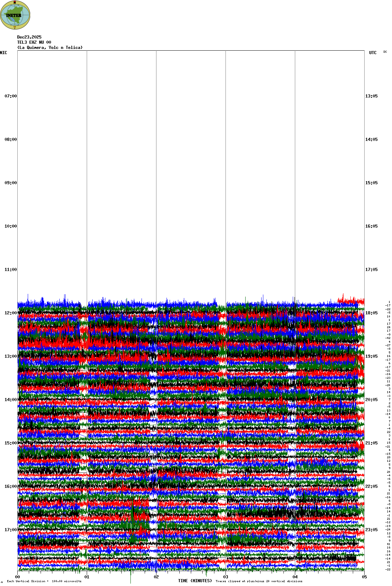
Task: Click the Traces clipped footnote text
Action: point(259,581)
